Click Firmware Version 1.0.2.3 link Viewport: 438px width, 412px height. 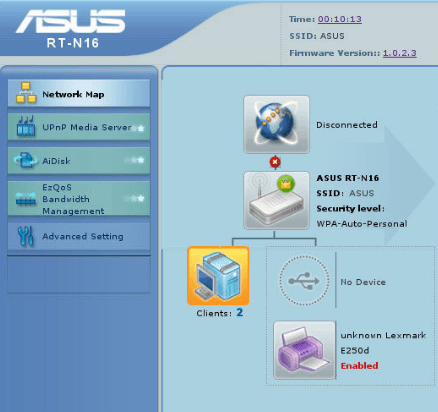(399, 53)
